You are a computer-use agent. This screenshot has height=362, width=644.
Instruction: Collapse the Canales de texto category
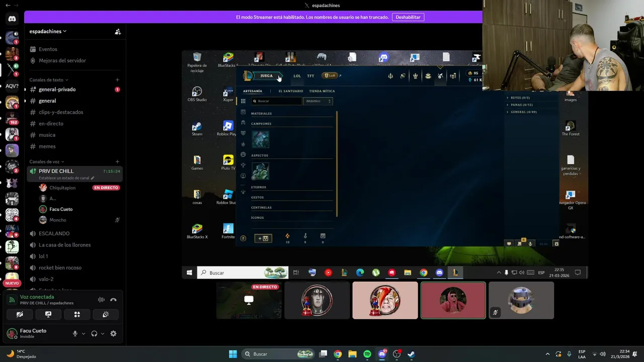49,80
